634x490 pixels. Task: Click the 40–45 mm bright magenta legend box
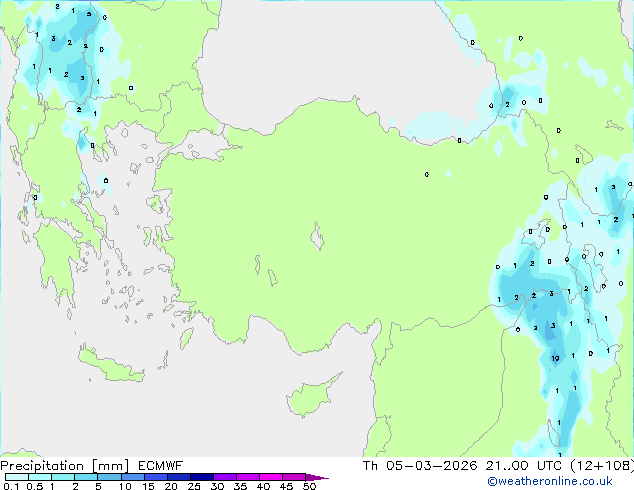(x=271, y=477)
